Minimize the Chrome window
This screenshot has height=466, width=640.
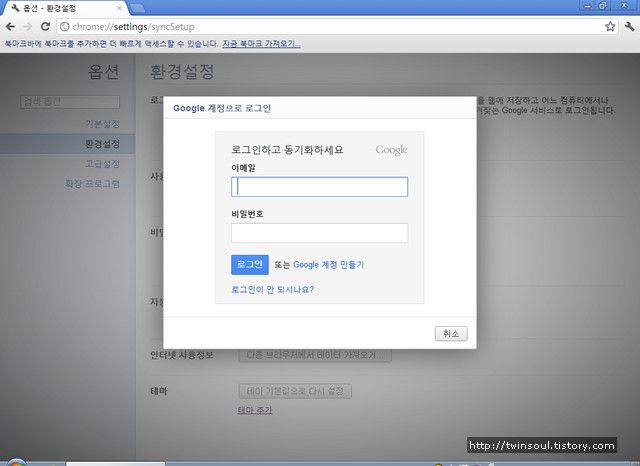tap(588, 6)
